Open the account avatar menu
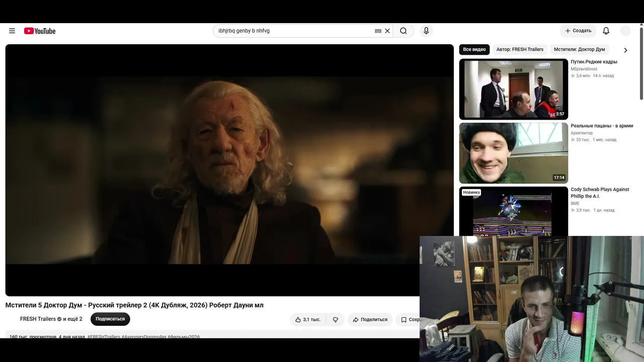This screenshot has width=644, height=362. click(x=625, y=31)
